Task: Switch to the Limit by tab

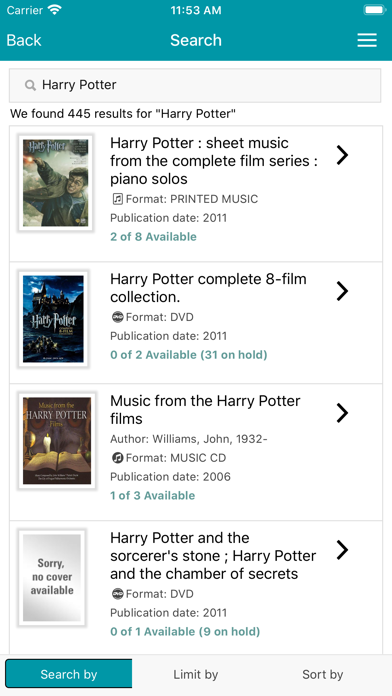Action: click(x=196, y=675)
